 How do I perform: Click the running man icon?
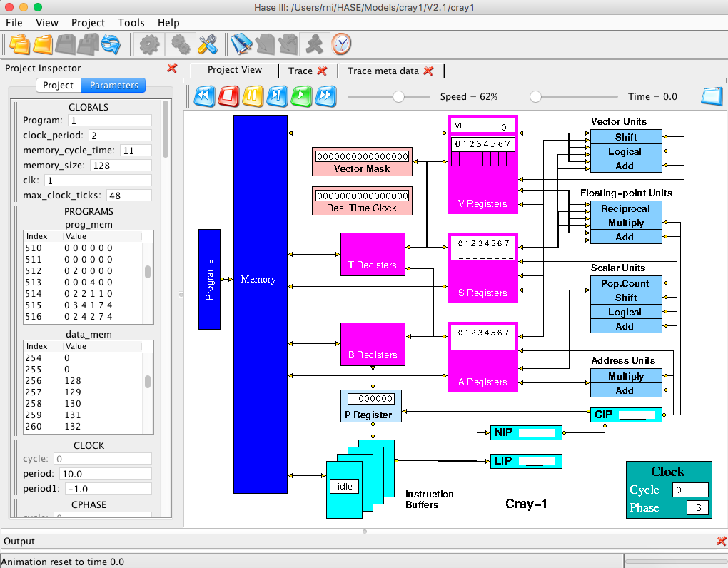point(314,44)
